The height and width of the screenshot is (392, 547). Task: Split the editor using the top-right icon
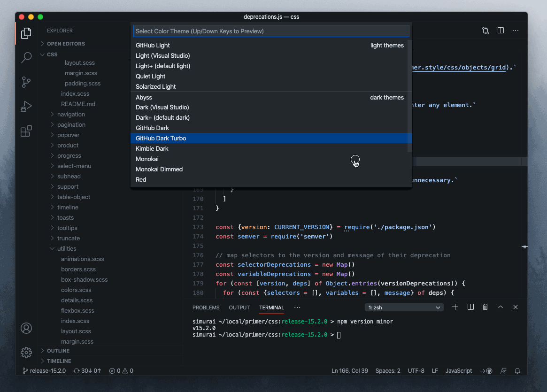point(501,30)
